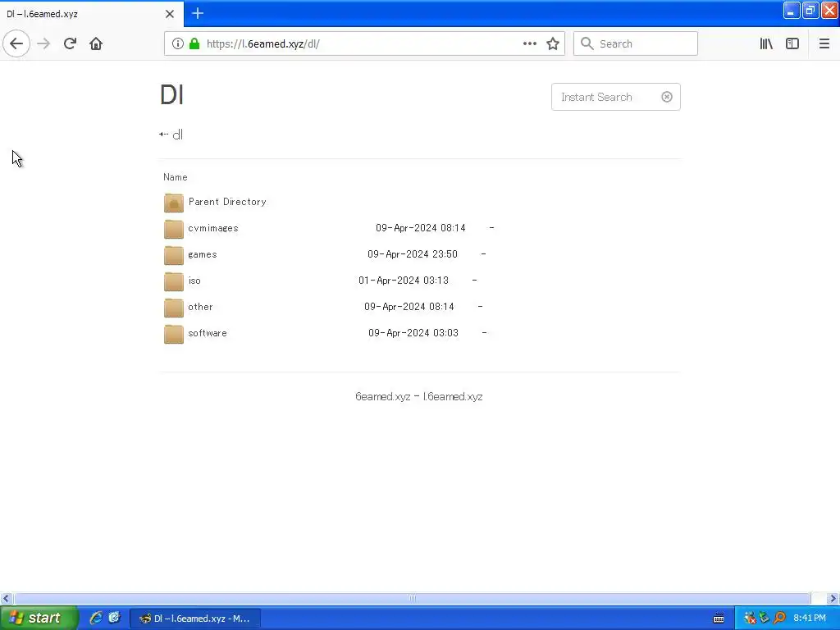
Task: Click the scrollbar right arrow
Action: tap(833, 598)
